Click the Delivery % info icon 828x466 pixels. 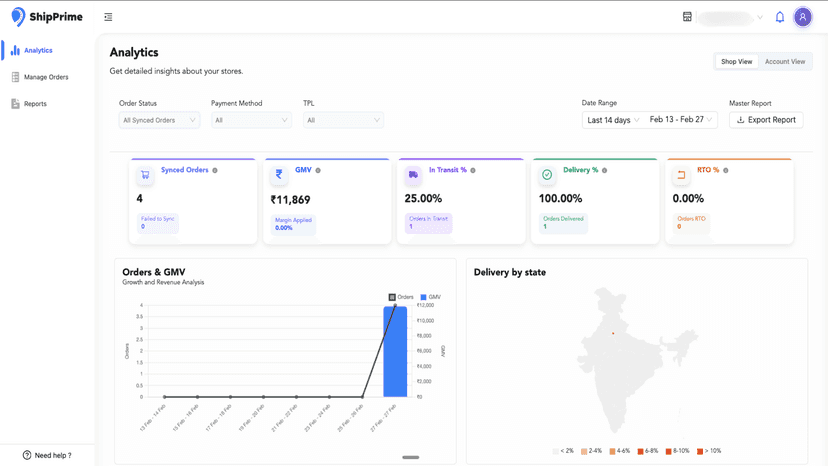click(604, 170)
